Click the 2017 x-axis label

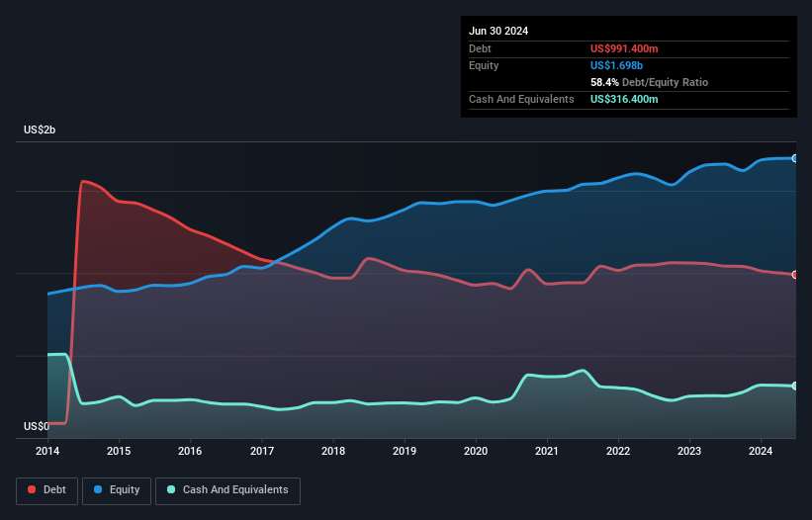click(x=262, y=451)
